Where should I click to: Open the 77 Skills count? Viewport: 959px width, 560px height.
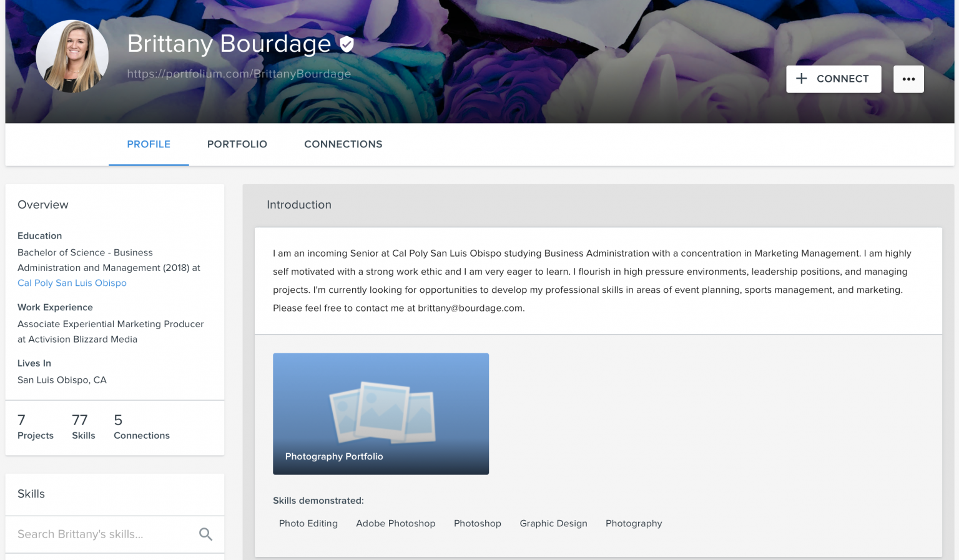[x=83, y=427]
